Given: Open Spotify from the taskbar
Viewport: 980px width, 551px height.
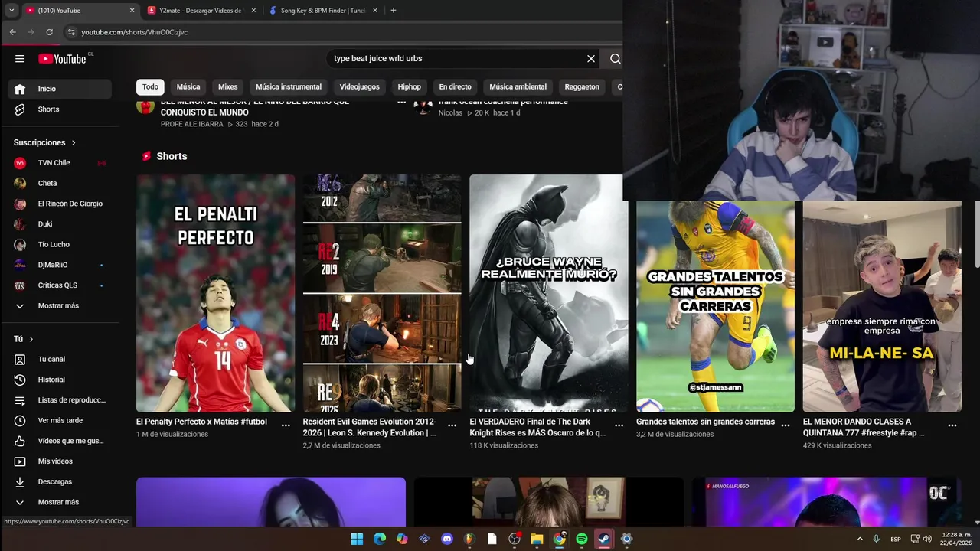Looking at the screenshot, I should tap(582, 539).
